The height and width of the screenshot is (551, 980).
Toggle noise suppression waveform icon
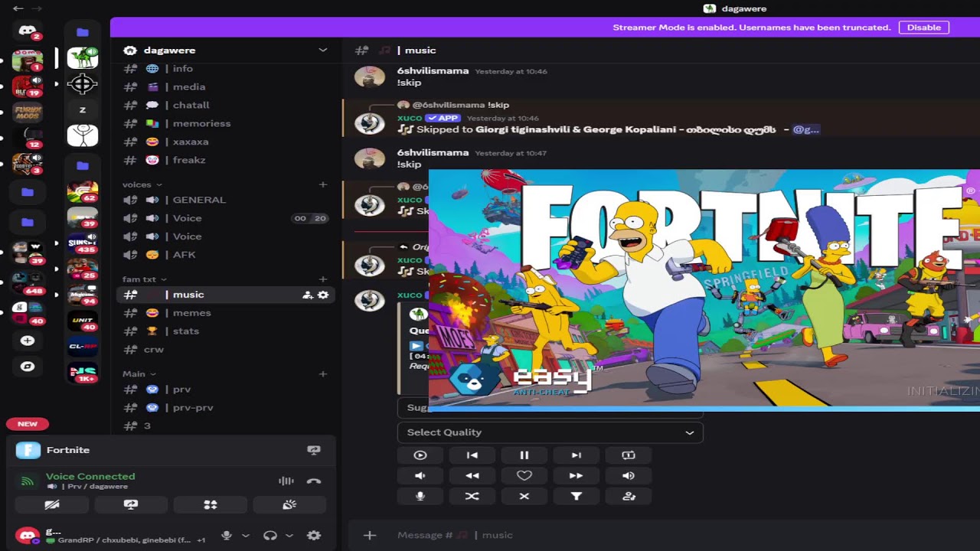point(286,481)
